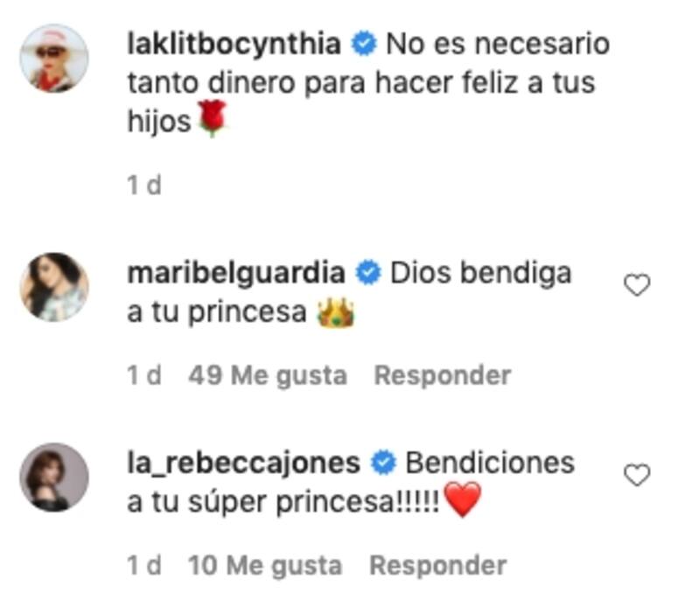
Task: Like la_rebeccajones's comment with heart icon
Action: tap(637, 475)
